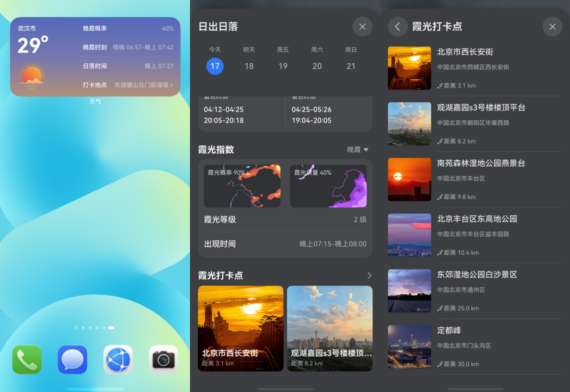Open 北京丰台区东高地公园 photo
Viewport: 570px width, 392px height.
[410, 235]
